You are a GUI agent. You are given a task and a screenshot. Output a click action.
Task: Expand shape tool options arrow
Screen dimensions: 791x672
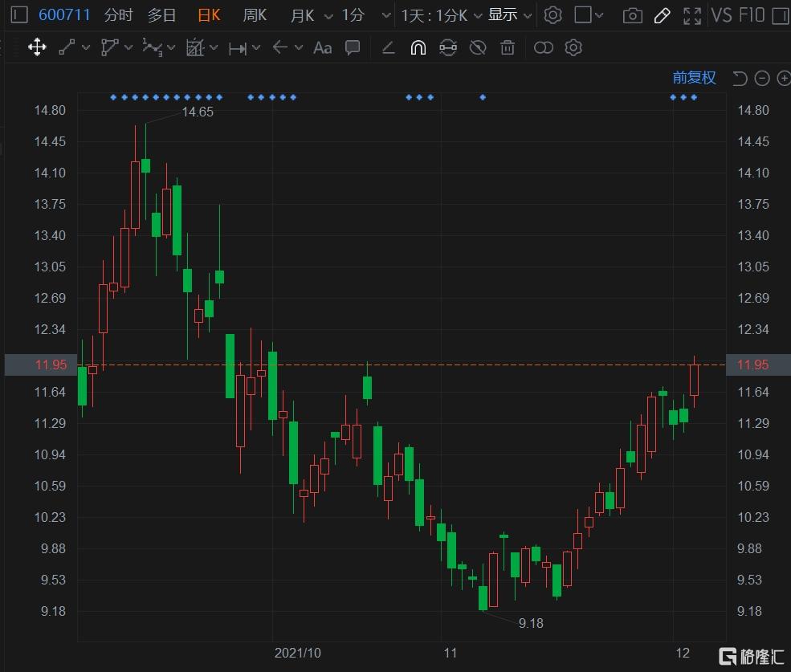(x=128, y=47)
